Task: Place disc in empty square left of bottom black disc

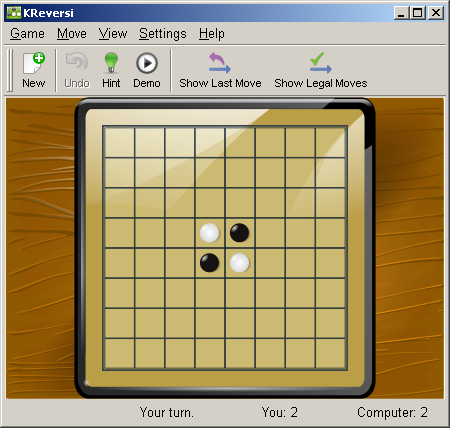Action: pos(180,263)
